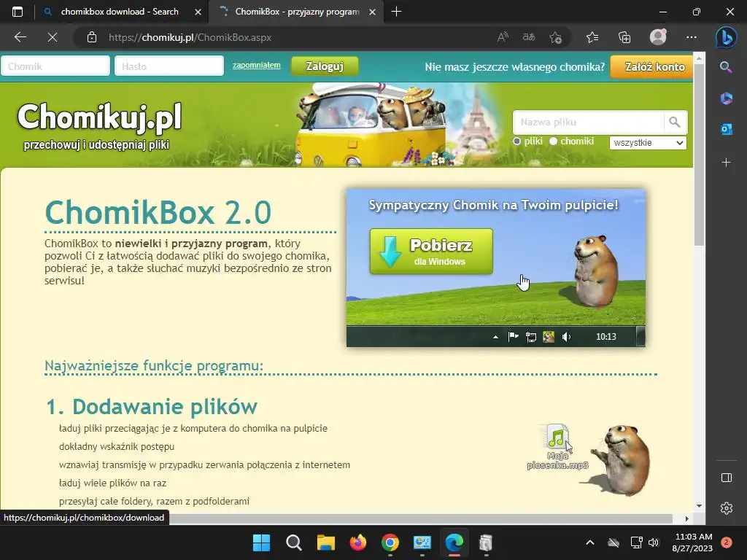The height and width of the screenshot is (560, 747).
Task: Click 'Moja piosenka.mp3' file illustration
Action: 557,447
